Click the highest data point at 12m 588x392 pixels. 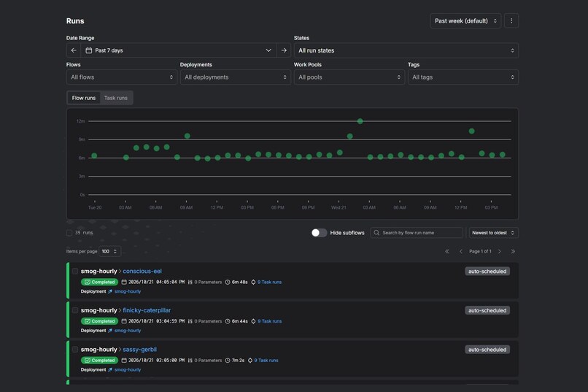(360, 121)
